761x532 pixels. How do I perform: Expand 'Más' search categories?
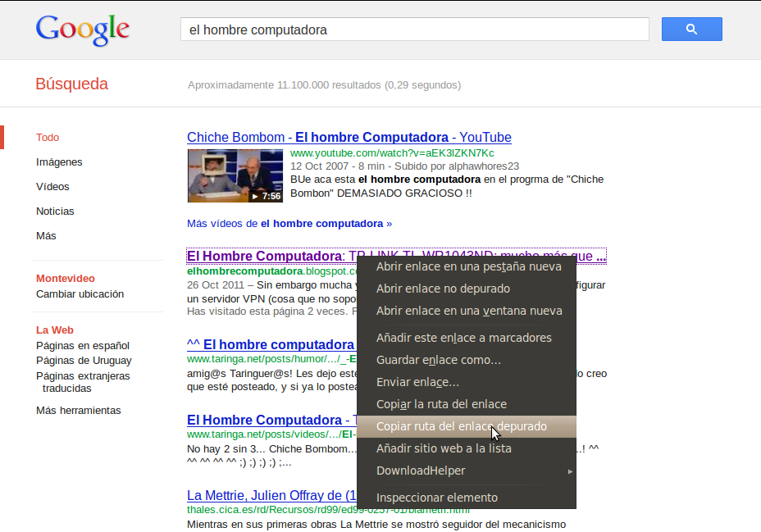click(x=46, y=236)
